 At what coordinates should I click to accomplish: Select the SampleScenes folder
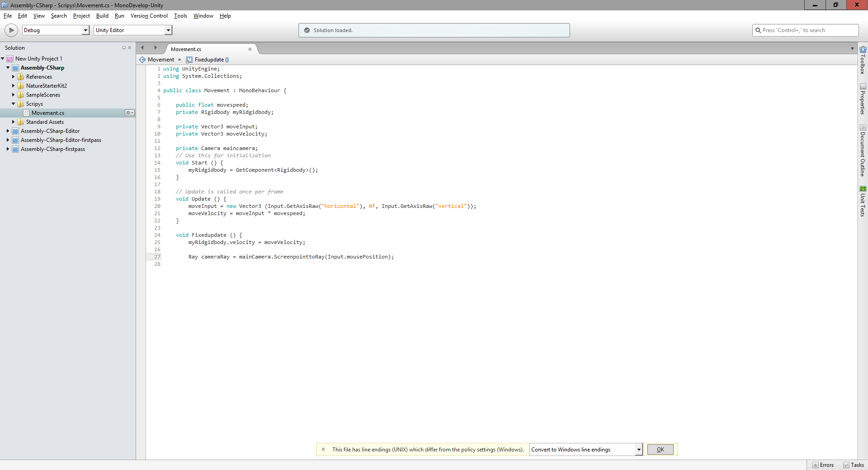click(43, 95)
